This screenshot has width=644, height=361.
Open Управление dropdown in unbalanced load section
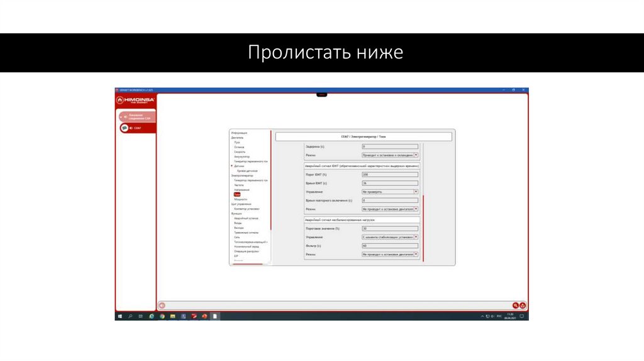coord(390,237)
